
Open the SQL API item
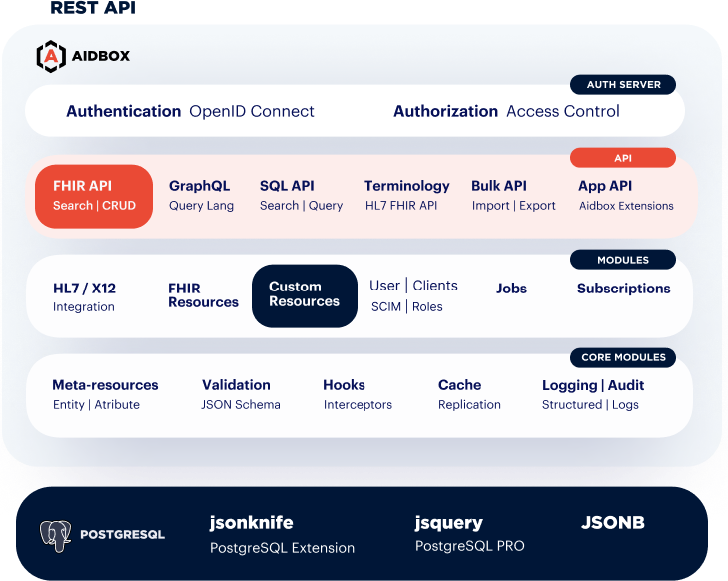301,195
